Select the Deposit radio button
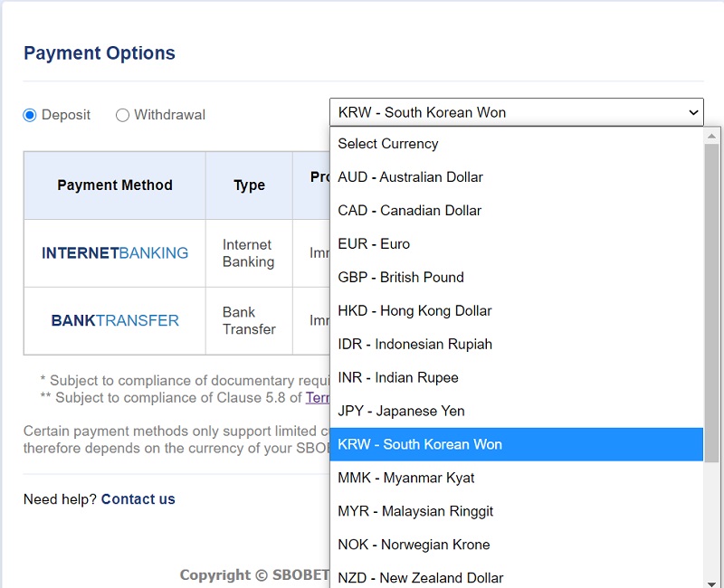Screen dimensions: 724x588 30,115
